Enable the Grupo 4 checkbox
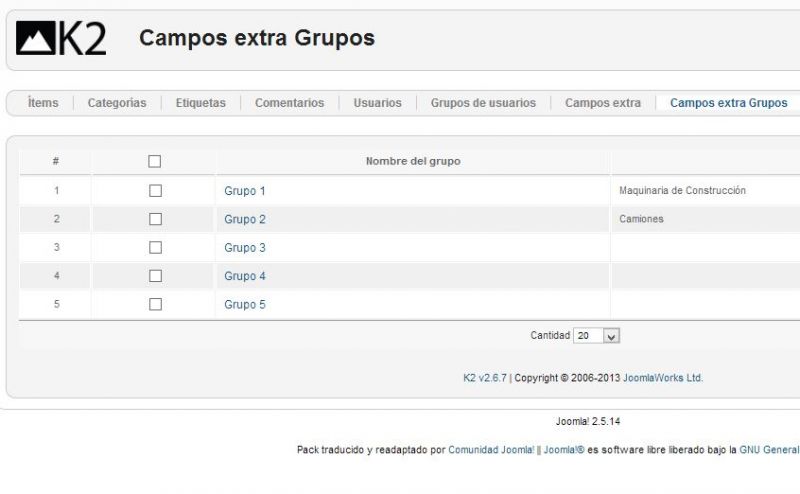Viewport: 800px width, 494px height. coord(155,276)
